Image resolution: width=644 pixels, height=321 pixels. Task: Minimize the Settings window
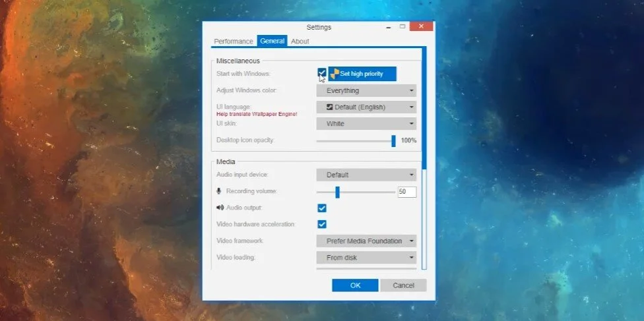(388, 26)
